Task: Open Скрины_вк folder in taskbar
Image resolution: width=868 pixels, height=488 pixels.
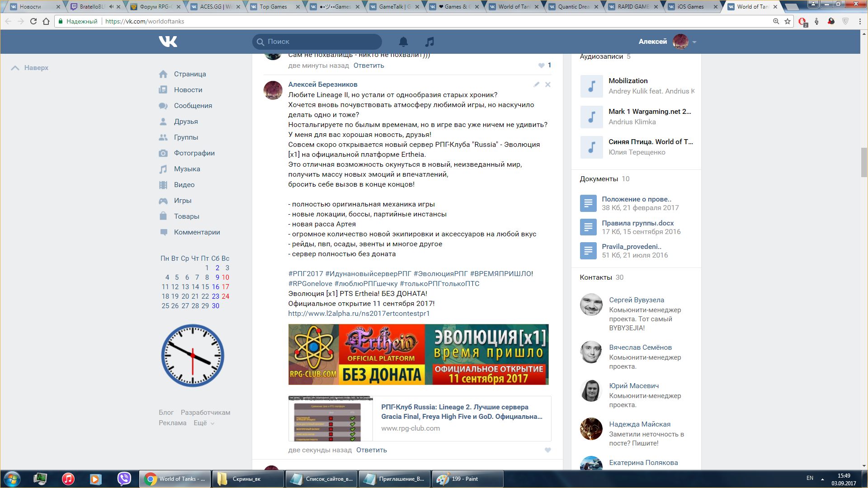Action: (x=248, y=479)
